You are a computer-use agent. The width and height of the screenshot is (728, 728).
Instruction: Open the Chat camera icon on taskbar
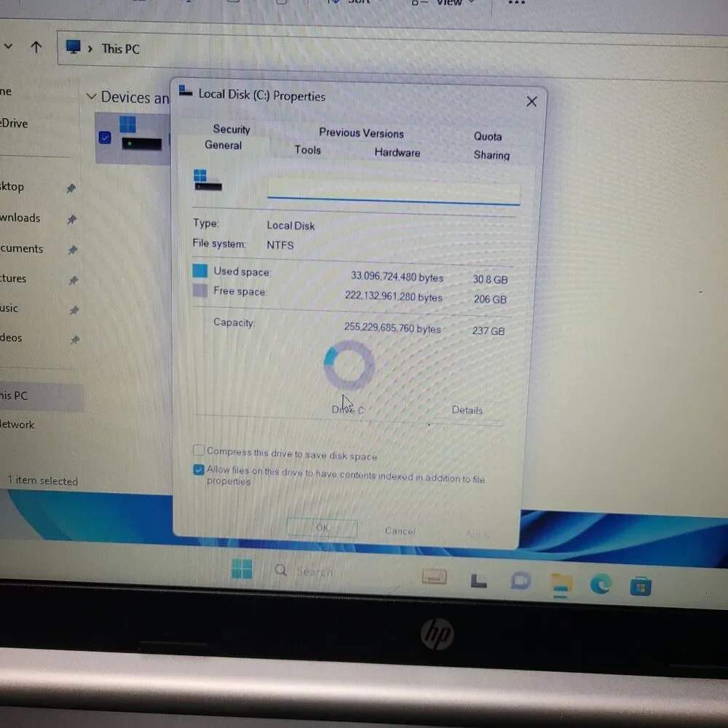tap(521, 581)
